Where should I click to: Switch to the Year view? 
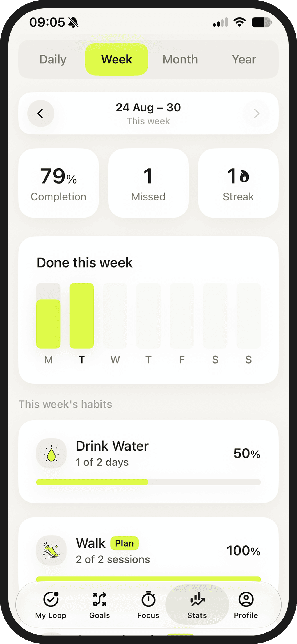coord(244,59)
